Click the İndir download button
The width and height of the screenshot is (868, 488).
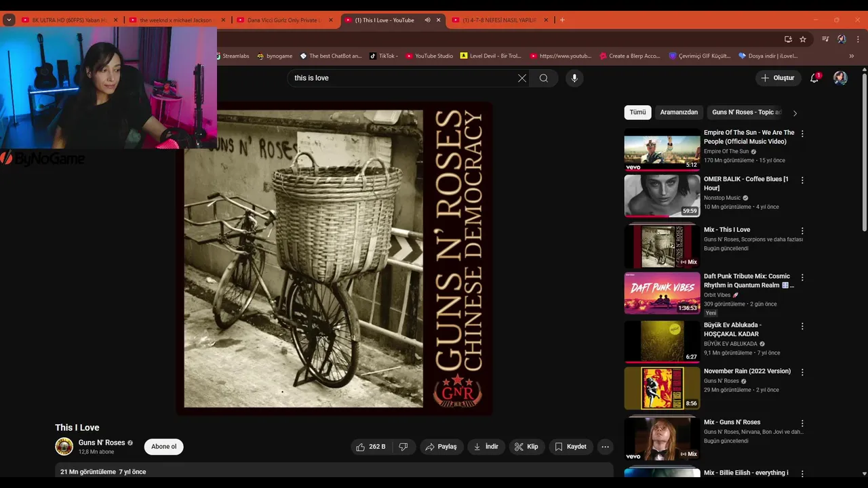[x=486, y=447]
